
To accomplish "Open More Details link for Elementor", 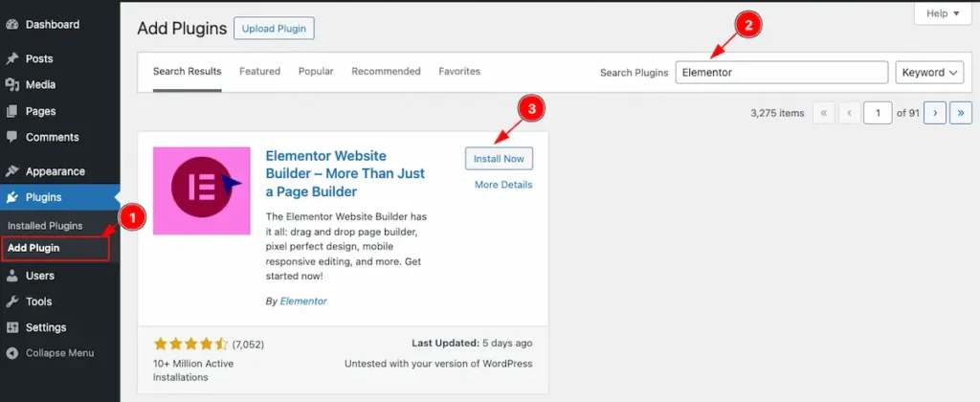I will 503,185.
